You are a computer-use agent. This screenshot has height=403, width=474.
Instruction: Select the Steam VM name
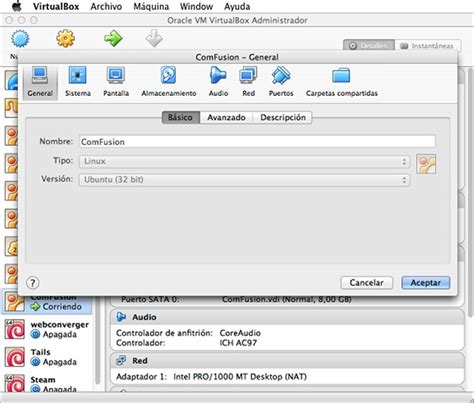(x=43, y=380)
